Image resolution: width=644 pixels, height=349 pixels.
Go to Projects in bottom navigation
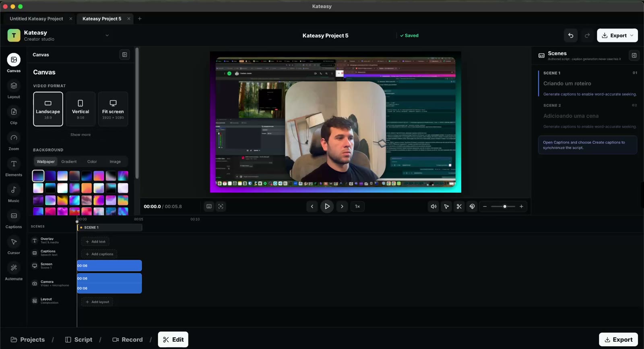pyautogui.click(x=28, y=340)
